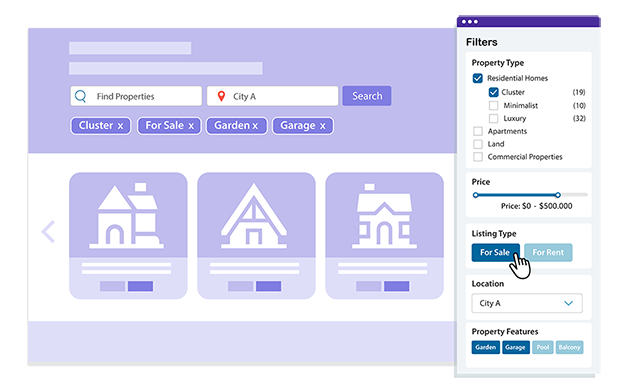This screenshot has width=630, height=385.
Task: Toggle the Garage feature chip
Action: click(515, 347)
